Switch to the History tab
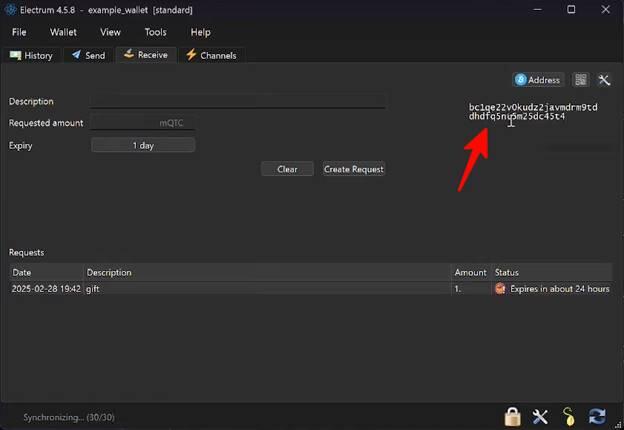624x430 pixels. tap(31, 55)
